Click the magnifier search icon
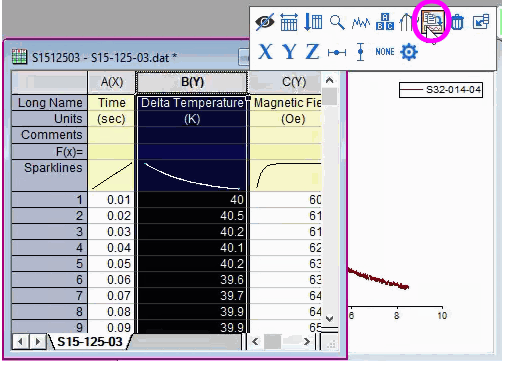 337,22
